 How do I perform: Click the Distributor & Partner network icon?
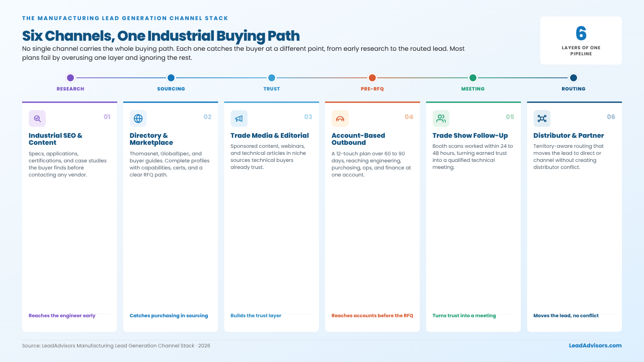(x=542, y=119)
